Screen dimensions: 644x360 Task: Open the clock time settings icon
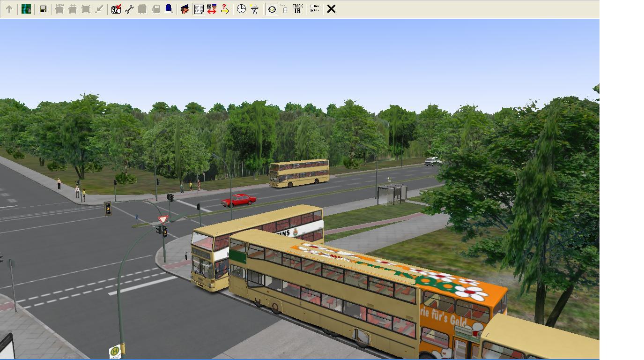click(x=241, y=9)
